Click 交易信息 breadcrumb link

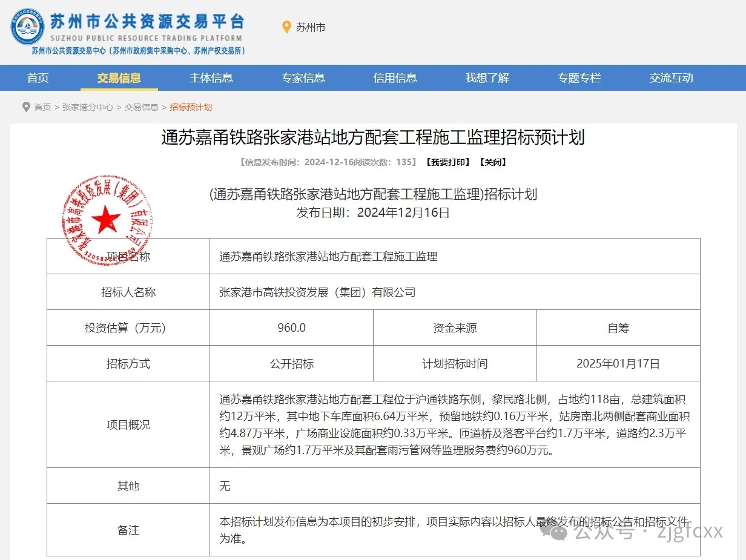(142, 107)
